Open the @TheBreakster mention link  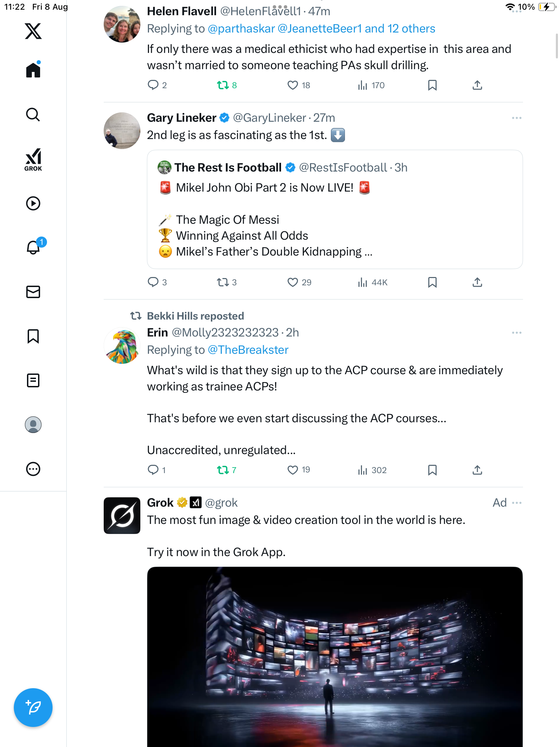pyautogui.click(x=248, y=350)
